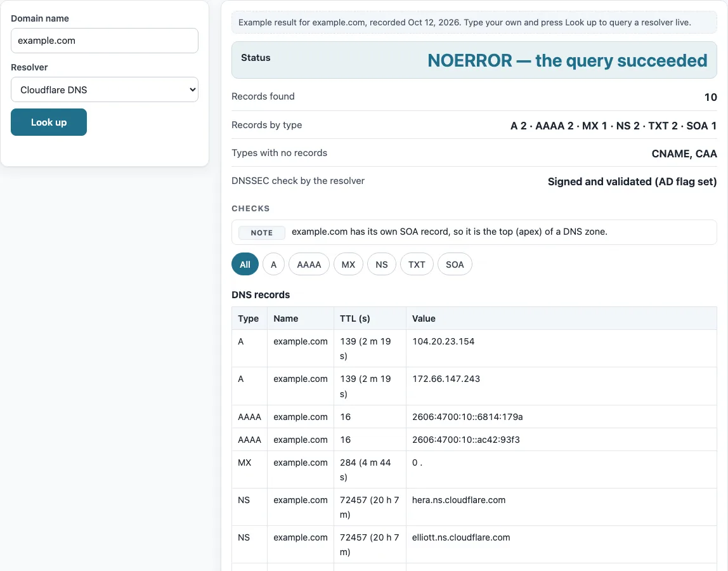Click the Status label
Viewport: 728px width, 571px height.
click(256, 58)
